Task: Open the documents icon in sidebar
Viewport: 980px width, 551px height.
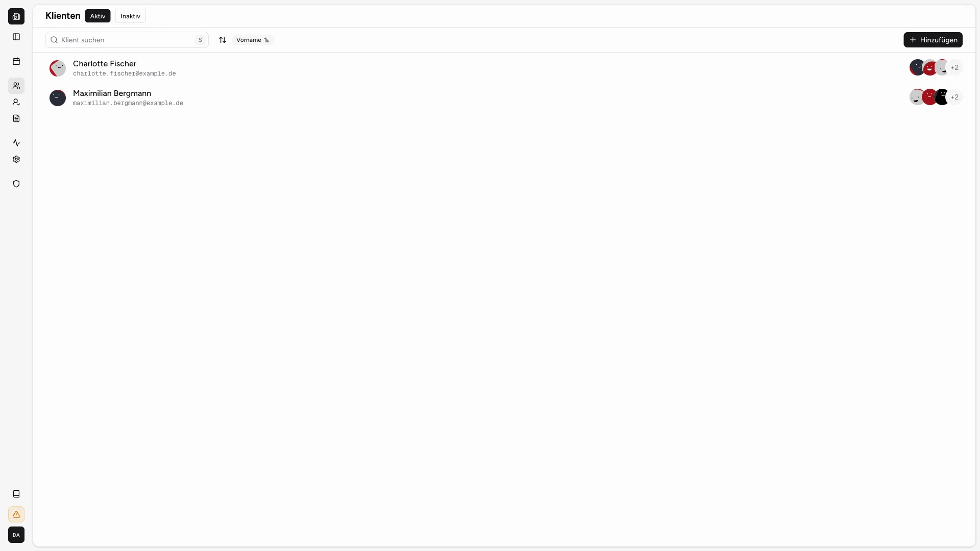Action: tap(16, 118)
